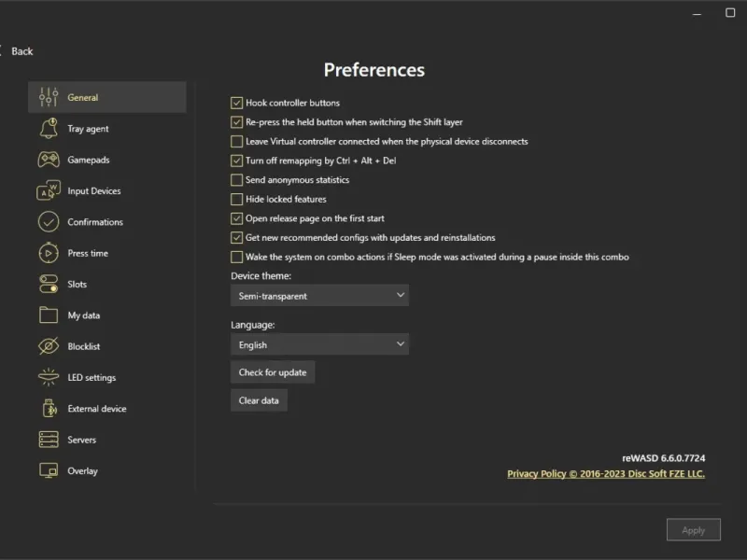Enable Send anonymous statistics
Viewport: 747px width, 560px height.
[237, 180]
